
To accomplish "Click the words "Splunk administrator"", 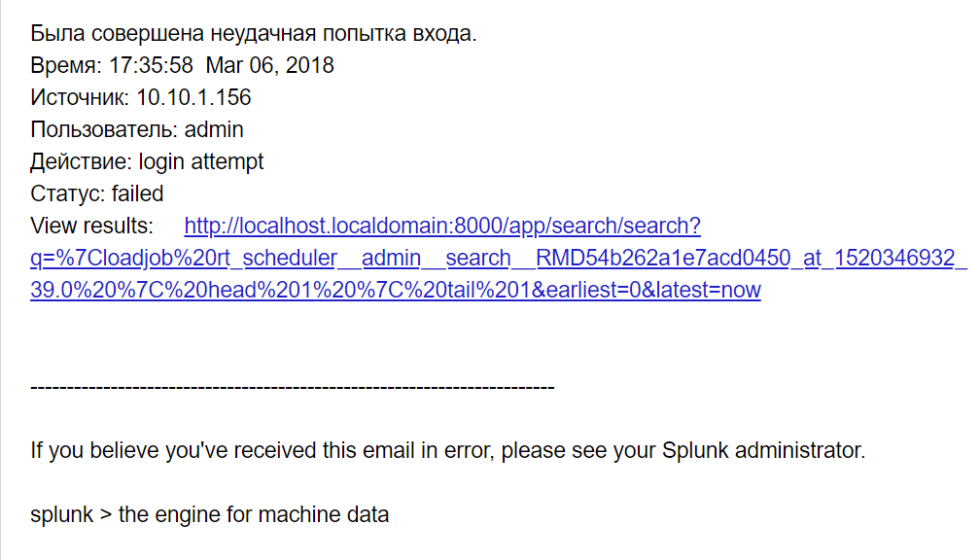I will coord(762,451).
